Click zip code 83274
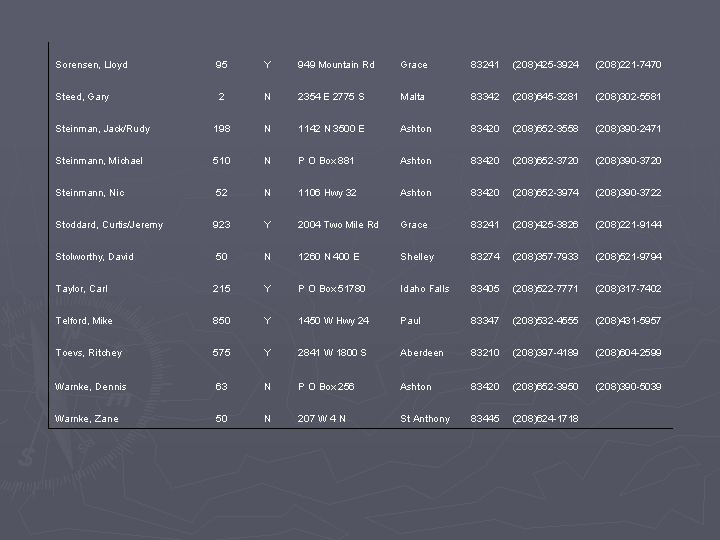Image resolution: width=720 pixels, height=540 pixels. [x=485, y=257]
